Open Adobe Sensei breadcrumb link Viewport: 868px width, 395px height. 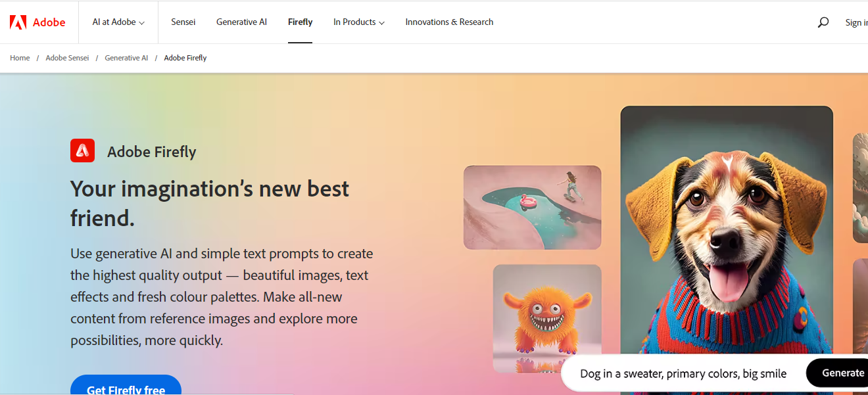67,58
